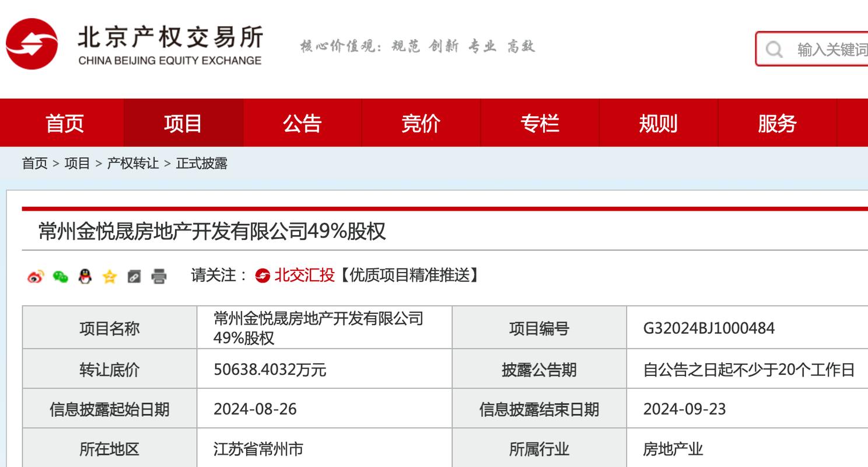
Task: Open the 竞价 navigation tab
Action: 421,123
